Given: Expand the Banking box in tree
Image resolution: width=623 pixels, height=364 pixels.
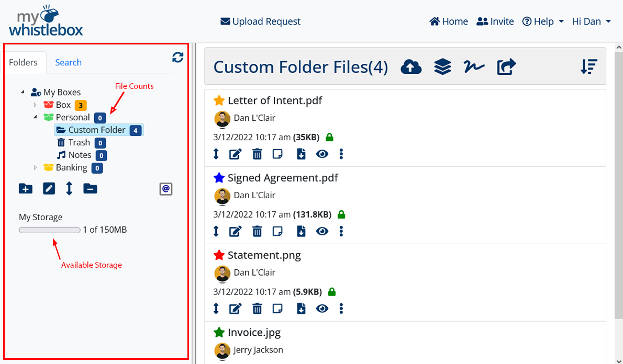Looking at the screenshot, I should tap(36, 168).
